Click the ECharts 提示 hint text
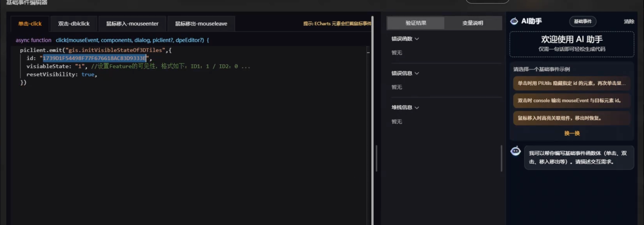644x225 pixels. [x=337, y=24]
